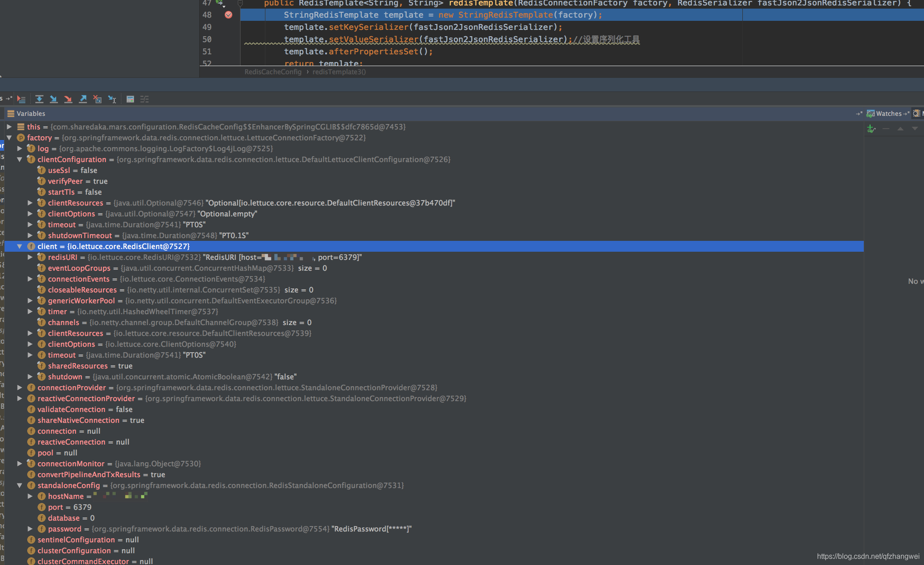Click the Step Out icon

[83, 99]
